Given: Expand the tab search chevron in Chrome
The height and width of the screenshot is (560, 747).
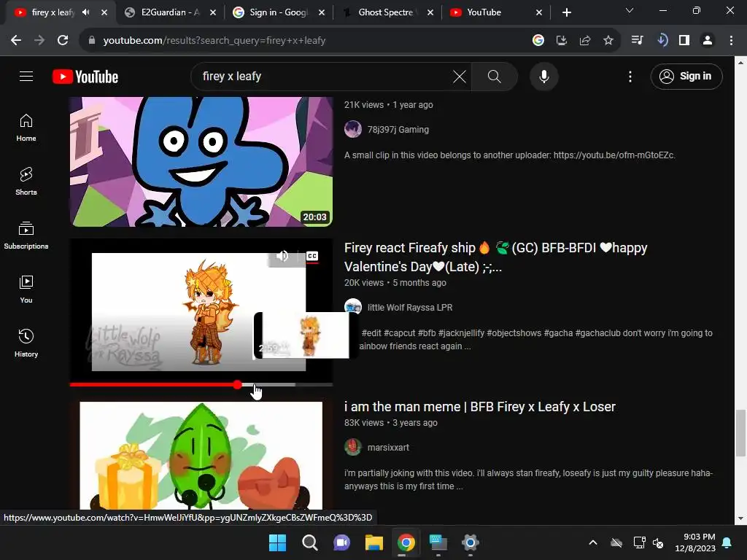Looking at the screenshot, I should tap(630, 10).
